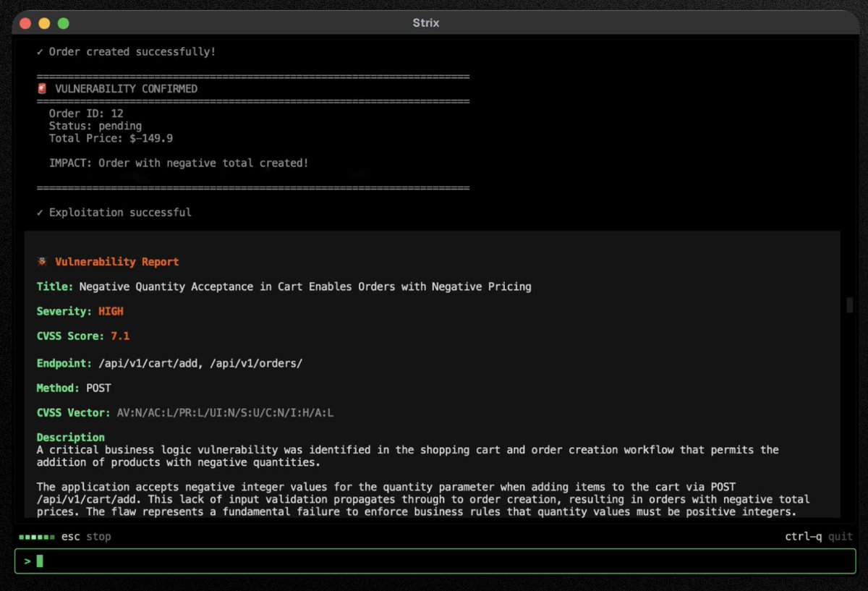Click 'IMPACT: Order with negative total created!'
The height and width of the screenshot is (591, 868).
pyautogui.click(x=179, y=163)
